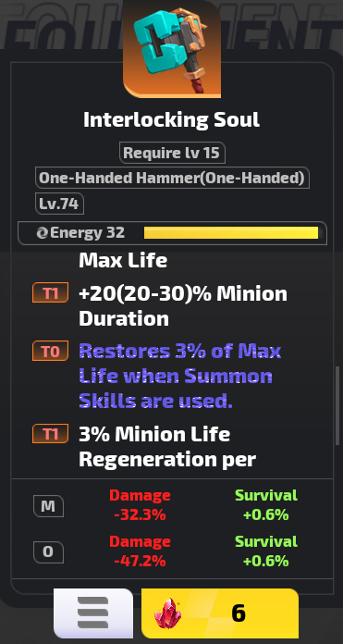343x644 pixels.
Task: Click the M comparison slot badge
Action: pyautogui.click(x=48, y=506)
